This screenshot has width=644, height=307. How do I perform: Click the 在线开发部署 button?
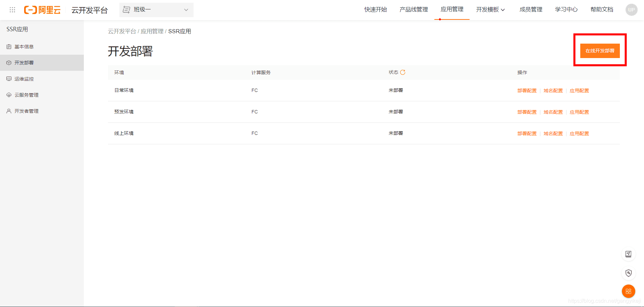[600, 51]
